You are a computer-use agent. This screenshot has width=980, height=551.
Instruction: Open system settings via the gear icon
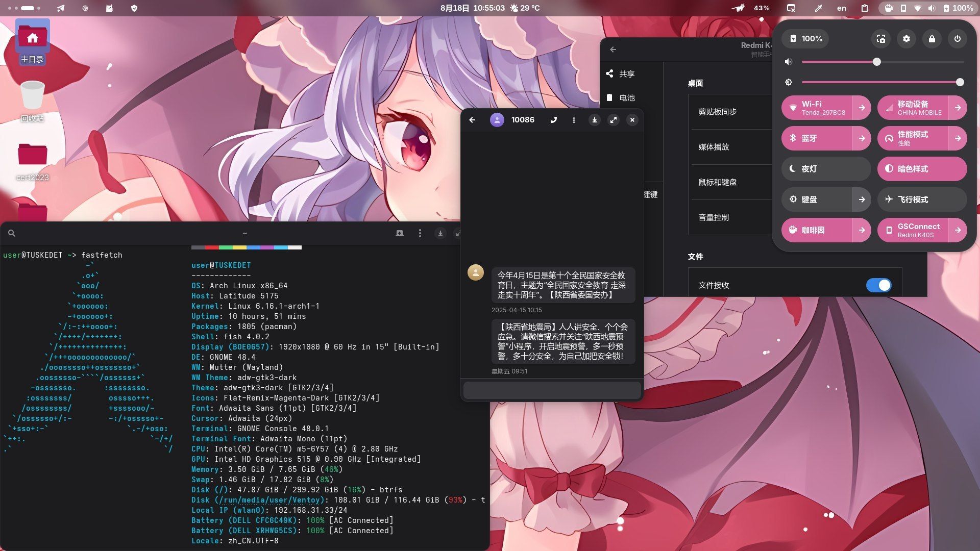click(x=906, y=39)
